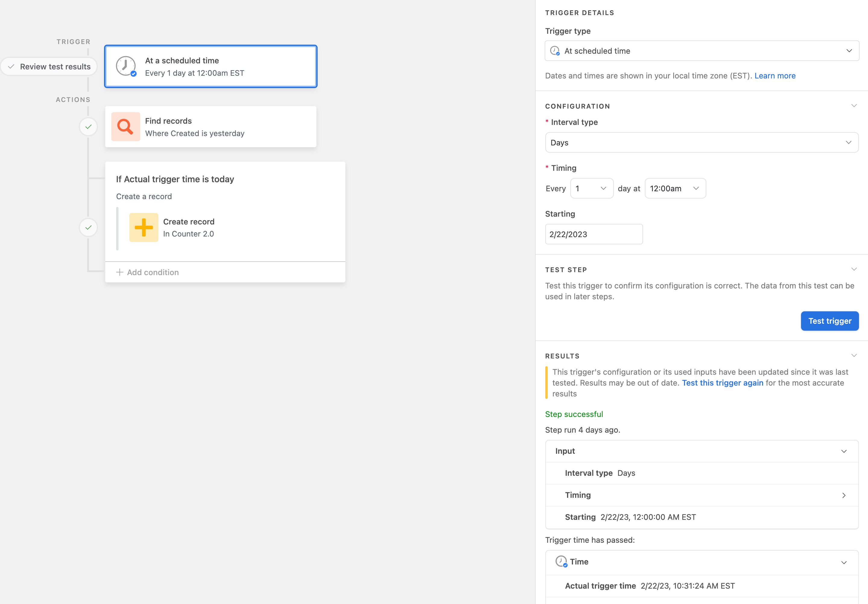Screen dimensions: 868x604
Task: Click the Step run 4 days ago text
Action: 583,430
